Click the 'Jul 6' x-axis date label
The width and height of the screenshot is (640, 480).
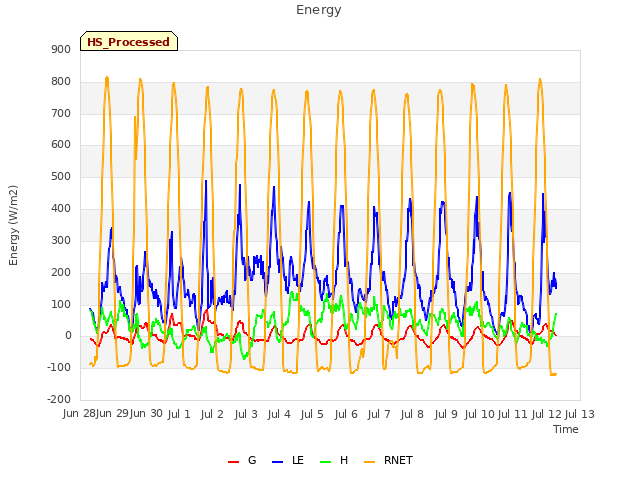point(346,414)
